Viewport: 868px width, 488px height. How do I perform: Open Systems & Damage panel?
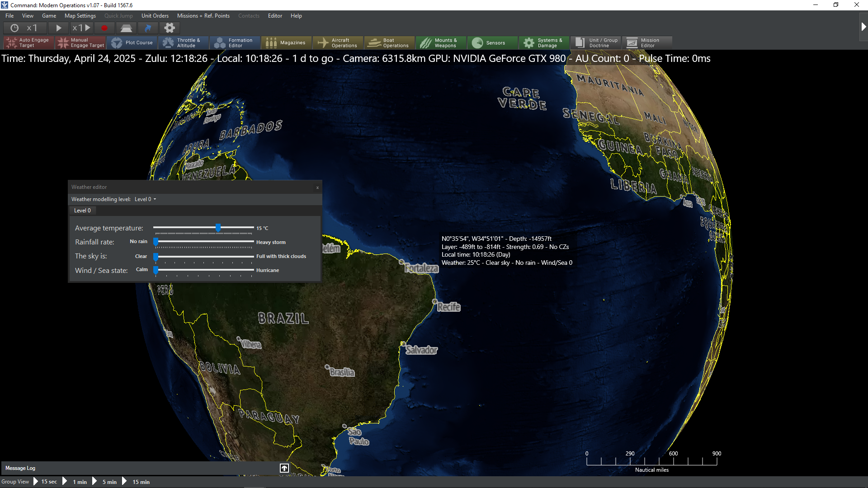[x=544, y=42]
